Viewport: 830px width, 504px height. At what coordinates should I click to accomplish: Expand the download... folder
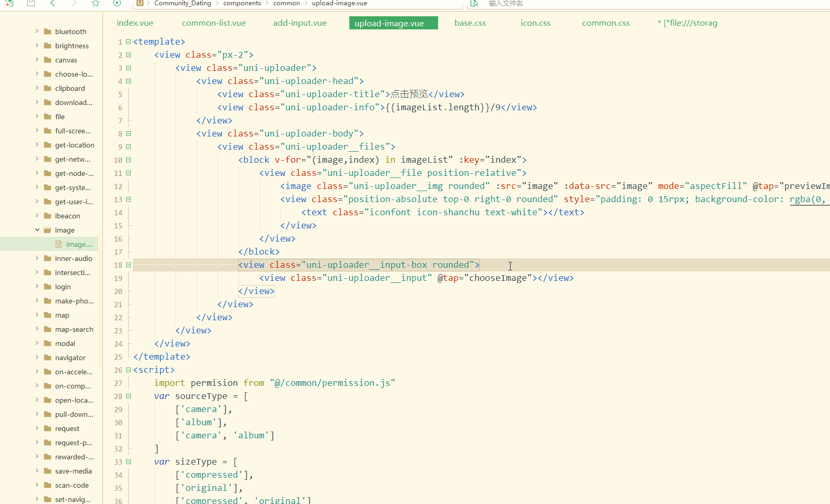click(x=37, y=102)
